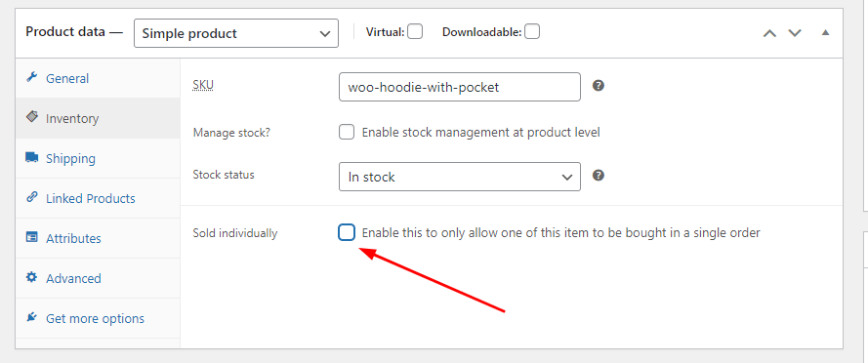Click the Stock status label
The height and width of the screenshot is (363, 868).
tap(224, 175)
